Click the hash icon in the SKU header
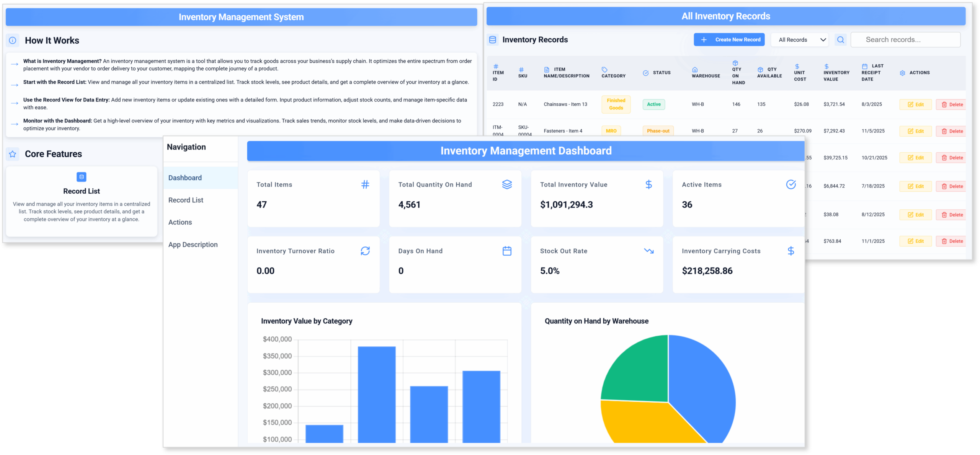The width and height of the screenshot is (980, 455). pos(521,70)
